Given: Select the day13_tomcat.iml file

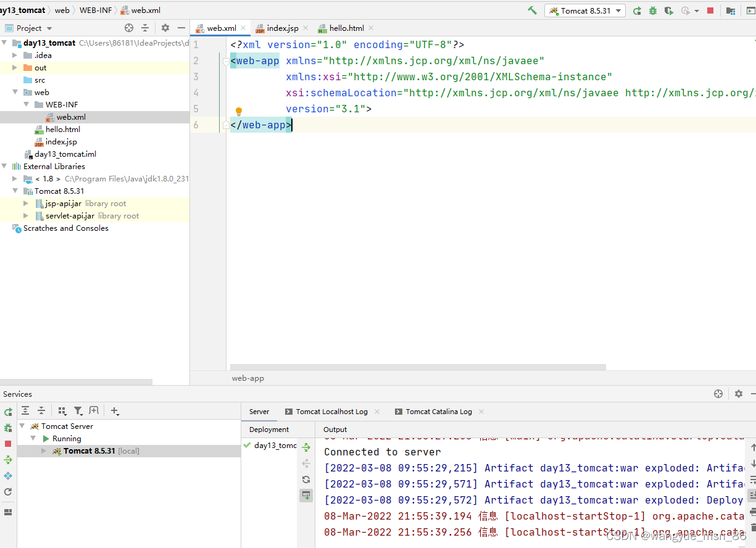Looking at the screenshot, I should pos(65,154).
